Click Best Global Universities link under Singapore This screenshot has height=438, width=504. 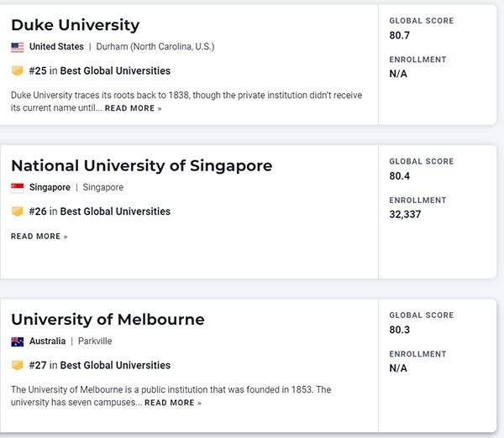pos(115,211)
